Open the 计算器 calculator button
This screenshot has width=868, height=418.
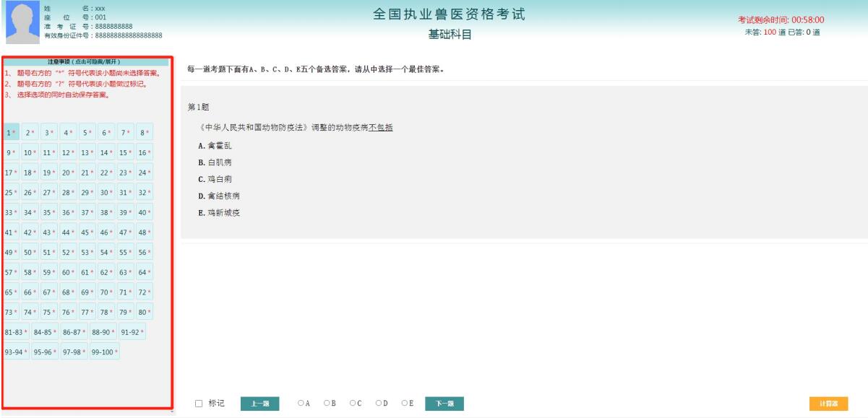[x=828, y=404]
